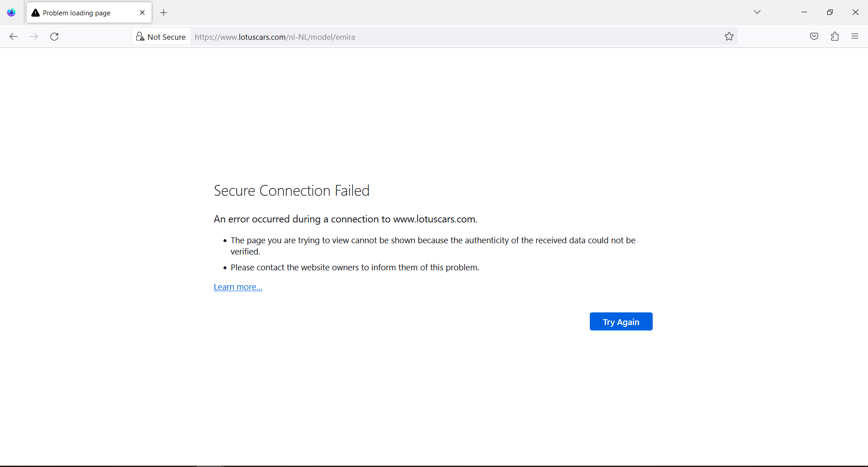This screenshot has width=868, height=467.
Task: Open the Extensions panel
Action: (x=835, y=36)
